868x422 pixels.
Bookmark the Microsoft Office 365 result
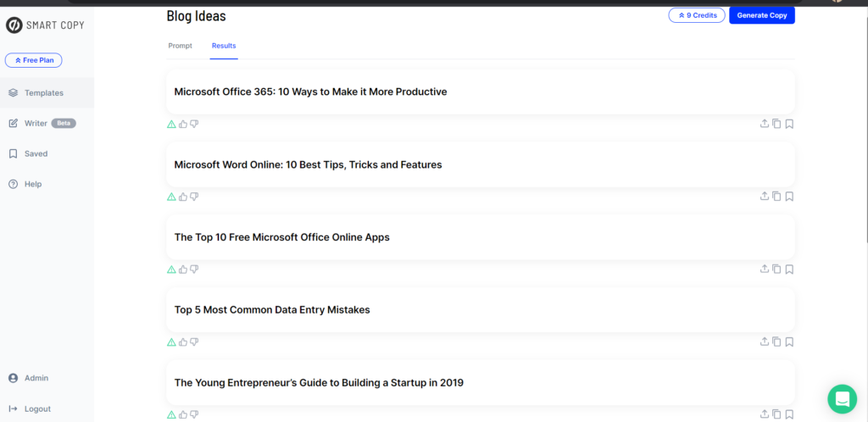[789, 124]
